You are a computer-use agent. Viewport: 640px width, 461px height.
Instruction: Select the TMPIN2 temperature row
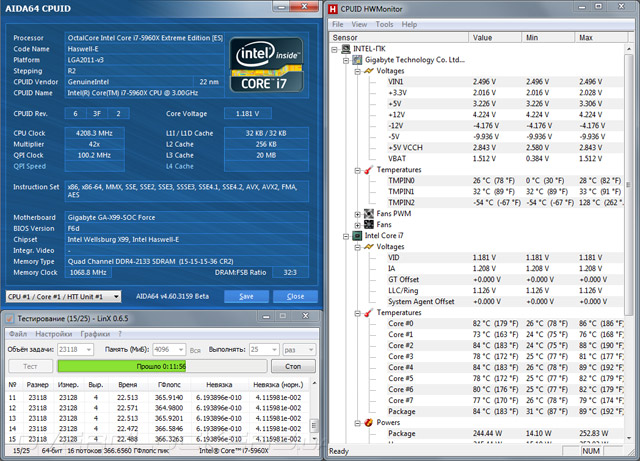505,203
